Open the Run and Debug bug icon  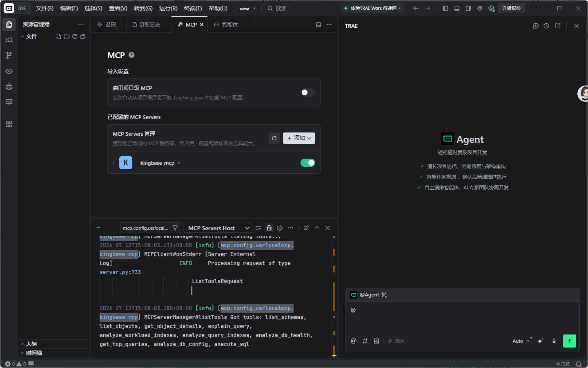[9, 87]
